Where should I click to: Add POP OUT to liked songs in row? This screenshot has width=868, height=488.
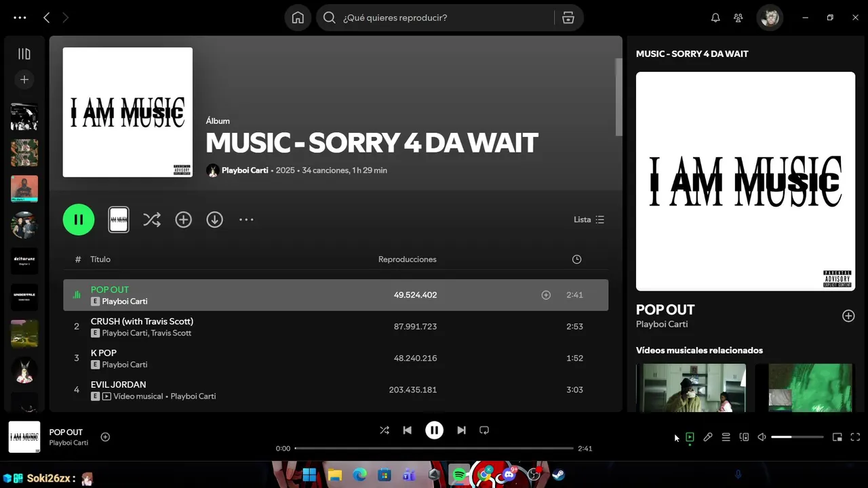tap(546, 295)
